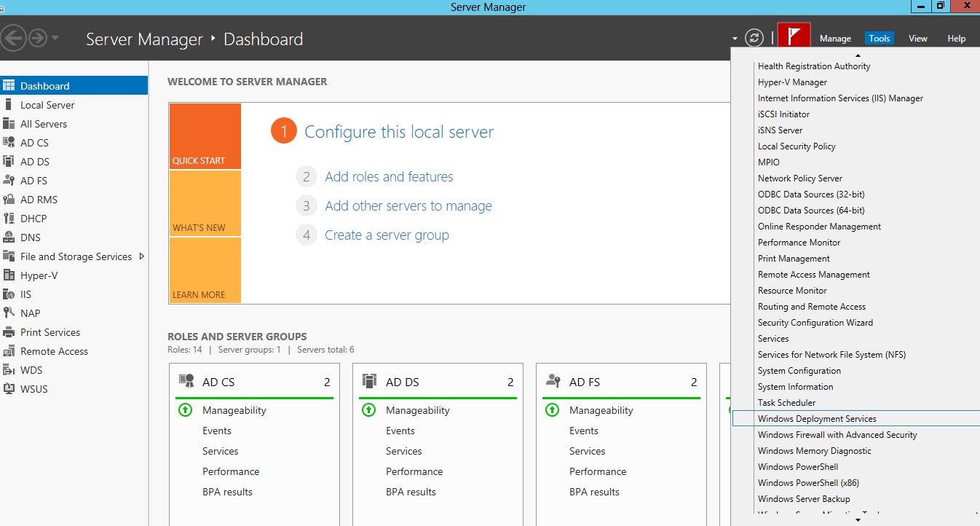Open the View menu
The height and width of the screenshot is (526, 980).
pyautogui.click(x=918, y=39)
